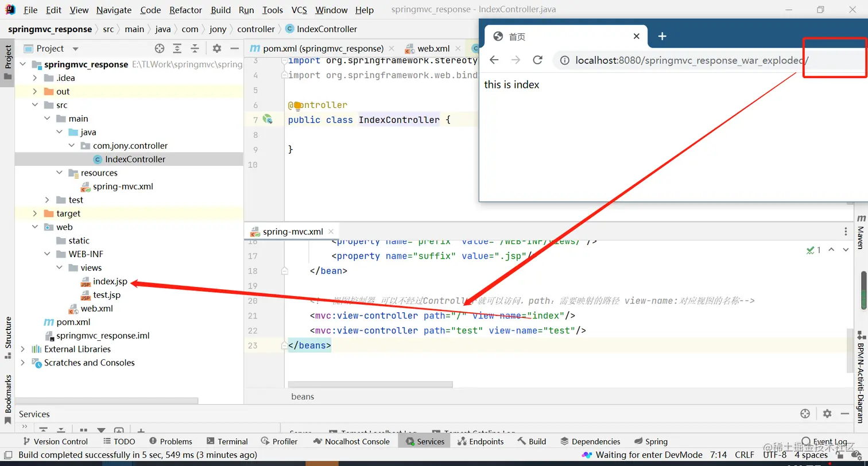The width and height of the screenshot is (868, 466).
Task: Collapse the springmvc_response root node
Action: click(x=22, y=65)
